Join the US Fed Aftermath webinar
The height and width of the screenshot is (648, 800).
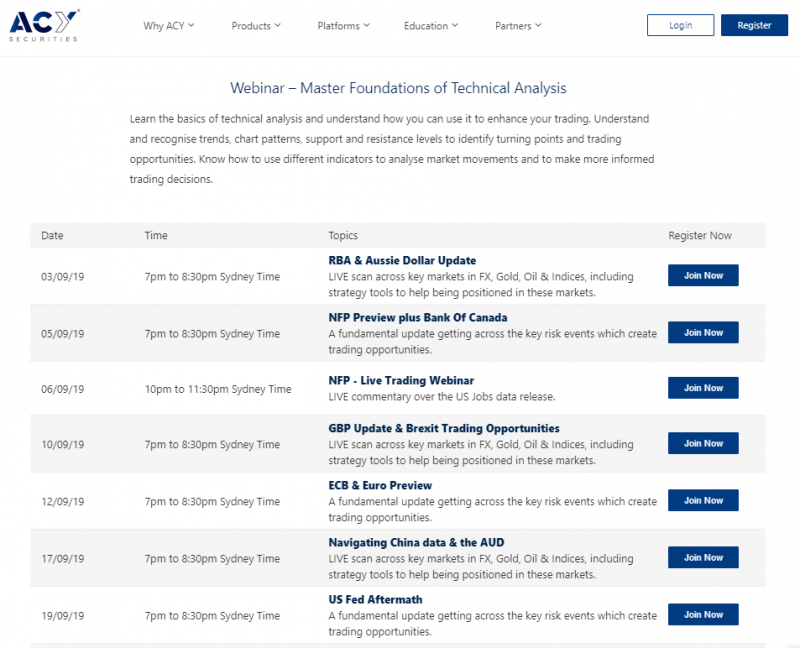coord(703,615)
